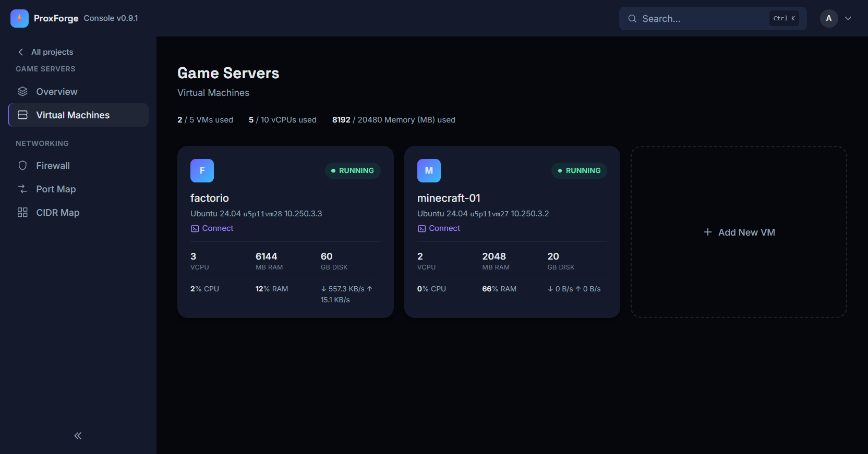Screen dimensions: 868x454
Task: Click the Overview layers icon
Action: click(x=22, y=92)
